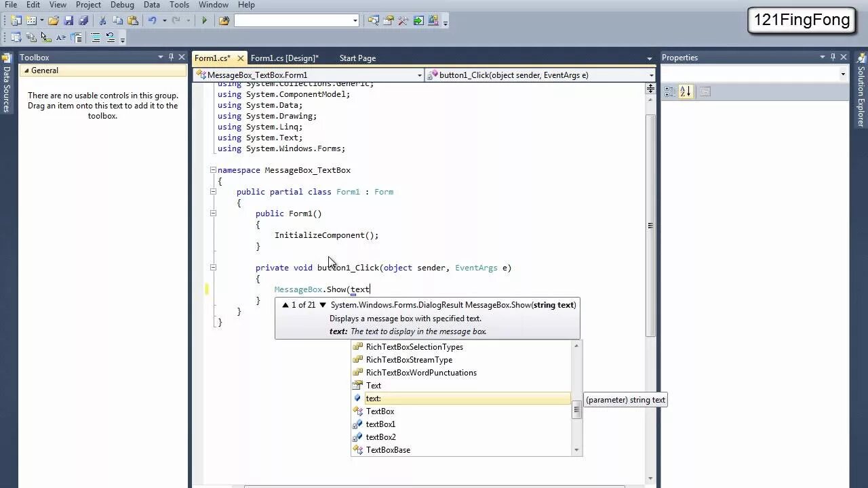Screen dimensions: 868x488
Task: Click the Open File folder icon
Action: coord(54,21)
